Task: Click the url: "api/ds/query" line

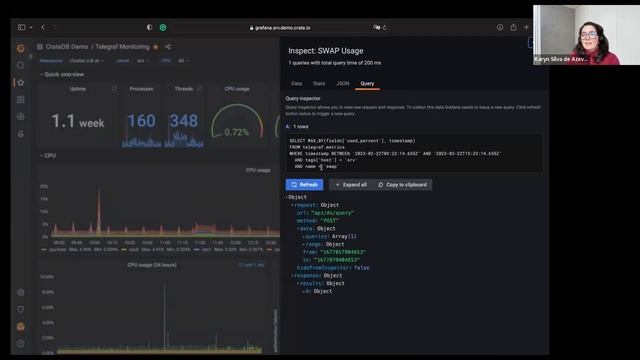Action: [325, 213]
